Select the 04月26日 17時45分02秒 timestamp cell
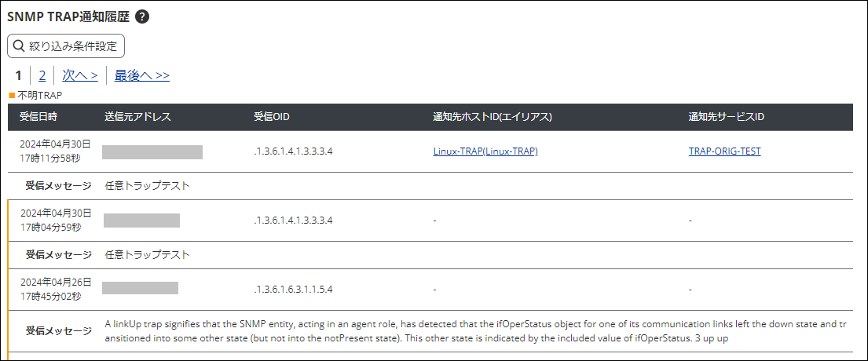Screen dimensions: 868x361 (x=55, y=289)
